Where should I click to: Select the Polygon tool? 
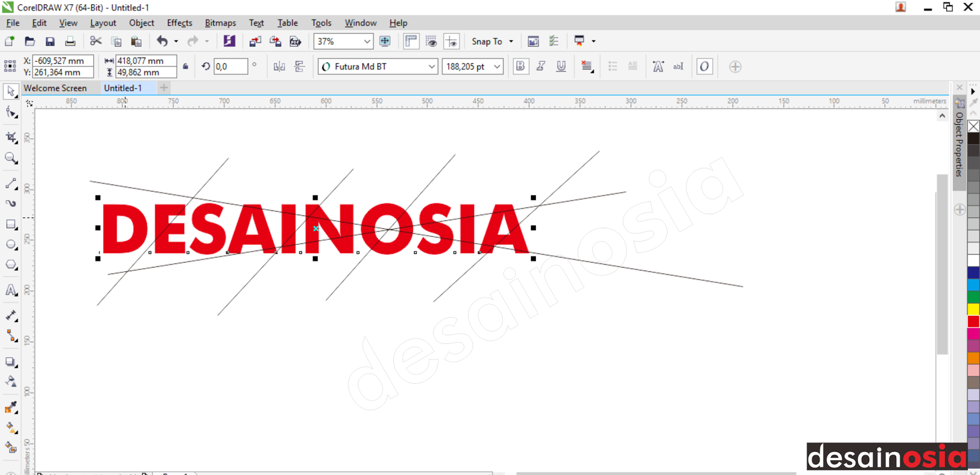pyautogui.click(x=11, y=265)
